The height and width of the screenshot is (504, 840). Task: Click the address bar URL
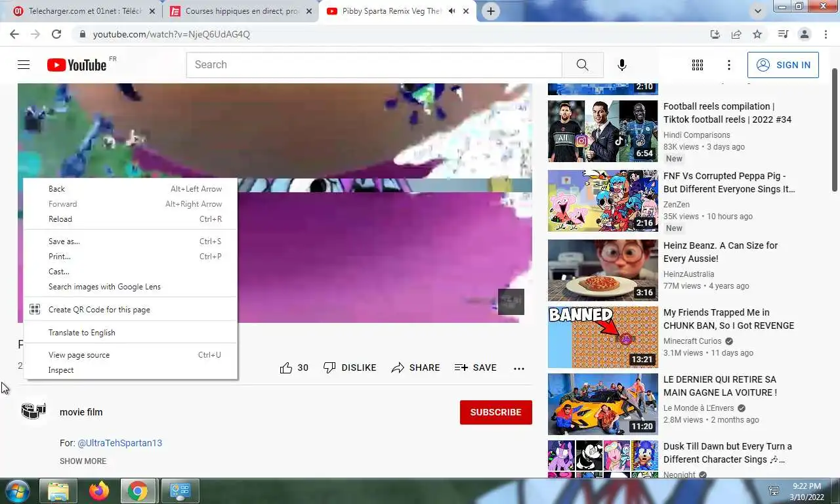point(171,34)
